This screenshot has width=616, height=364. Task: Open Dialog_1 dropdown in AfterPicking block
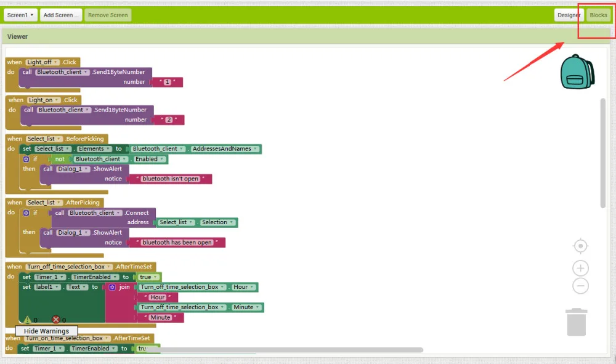point(73,232)
